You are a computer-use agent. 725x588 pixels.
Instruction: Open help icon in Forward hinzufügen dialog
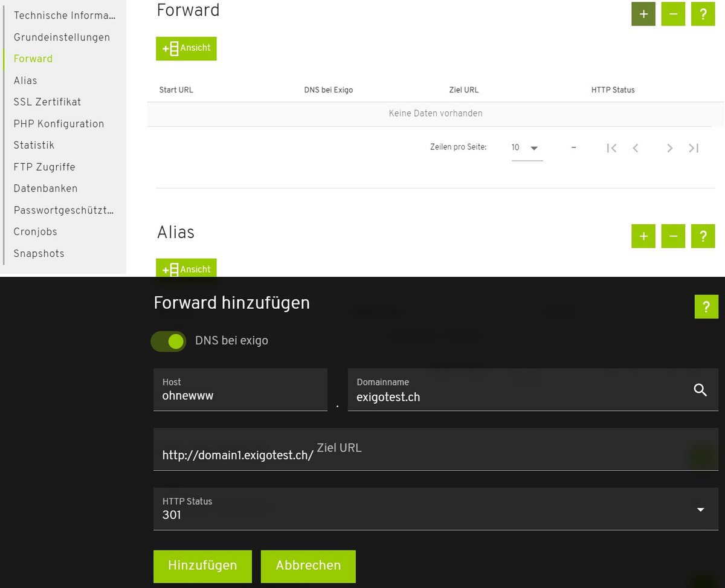tap(706, 307)
